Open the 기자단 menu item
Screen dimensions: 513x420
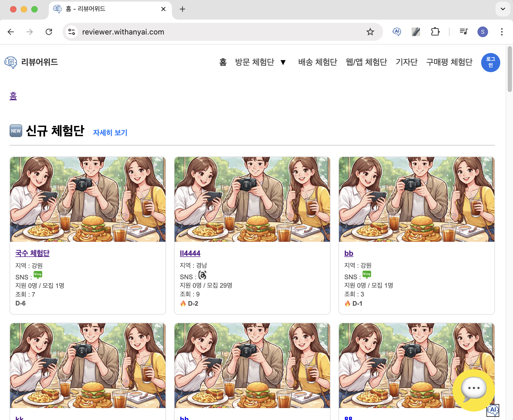(406, 62)
